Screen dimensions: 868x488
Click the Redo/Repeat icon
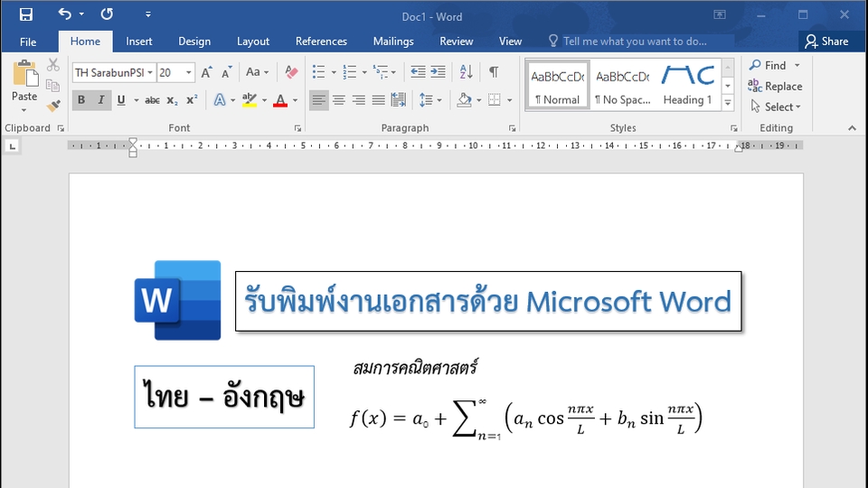point(107,14)
